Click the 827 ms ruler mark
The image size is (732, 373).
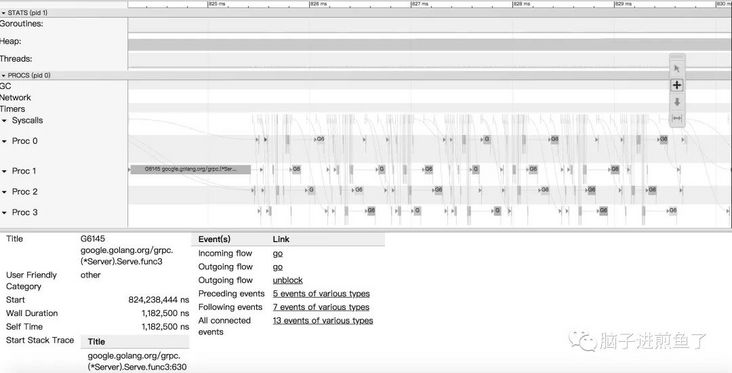pos(419,4)
